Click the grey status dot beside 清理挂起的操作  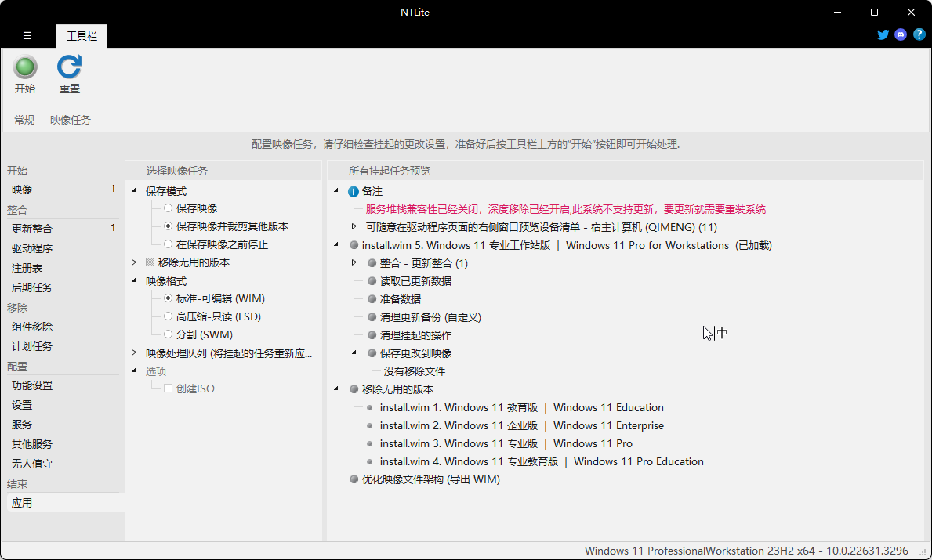372,335
